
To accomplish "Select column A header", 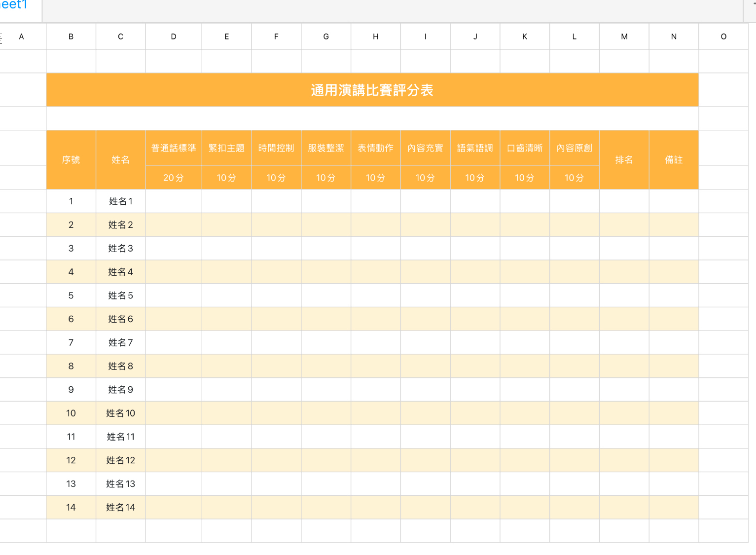I will coord(21,37).
